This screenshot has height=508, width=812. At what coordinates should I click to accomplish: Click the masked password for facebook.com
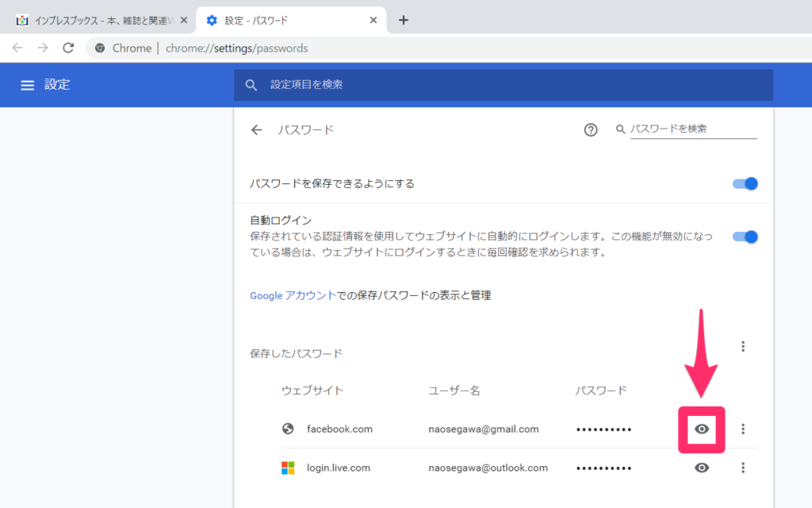point(603,429)
